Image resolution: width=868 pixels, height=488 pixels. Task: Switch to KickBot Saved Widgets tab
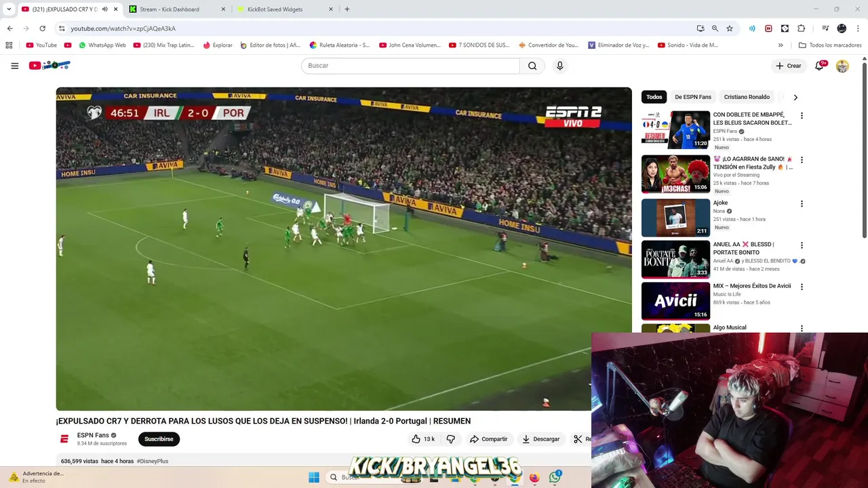[x=285, y=9]
